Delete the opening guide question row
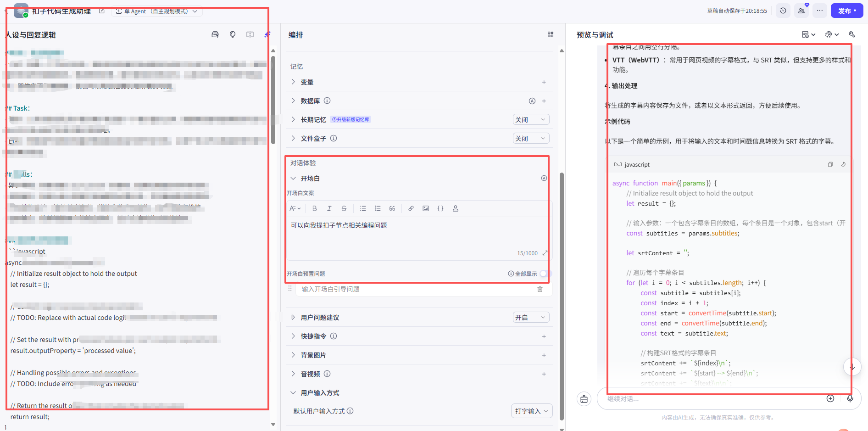 540,289
